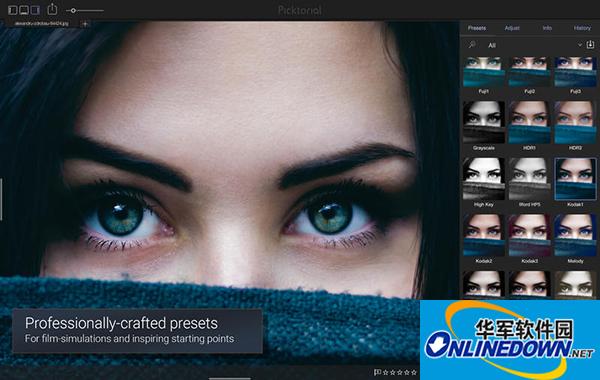
Task: Rate the photo with the first star
Action: (386, 372)
